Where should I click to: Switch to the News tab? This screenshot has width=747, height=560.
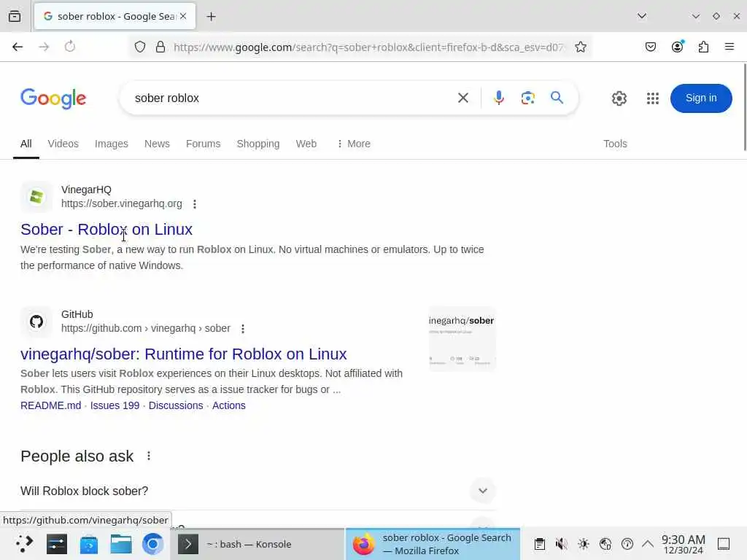(x=157, y=144)
